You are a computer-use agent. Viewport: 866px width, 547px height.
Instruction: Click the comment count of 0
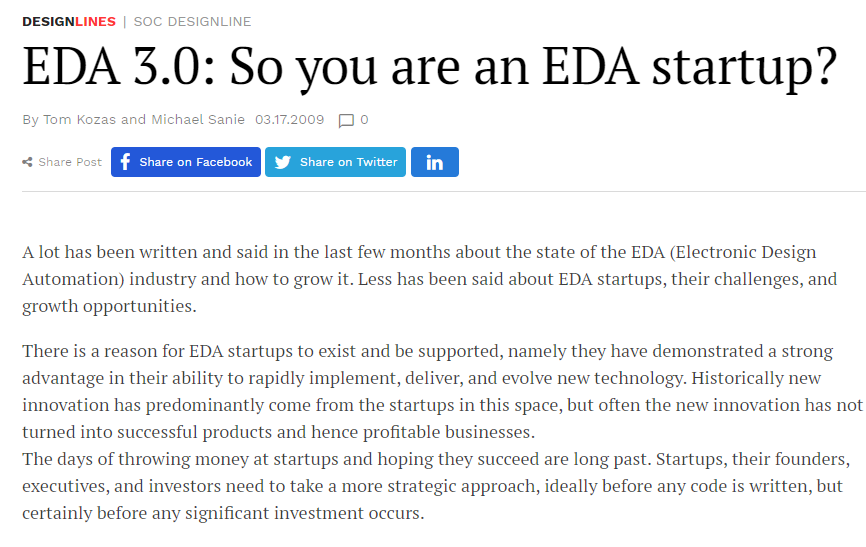[x=364, y=119]
